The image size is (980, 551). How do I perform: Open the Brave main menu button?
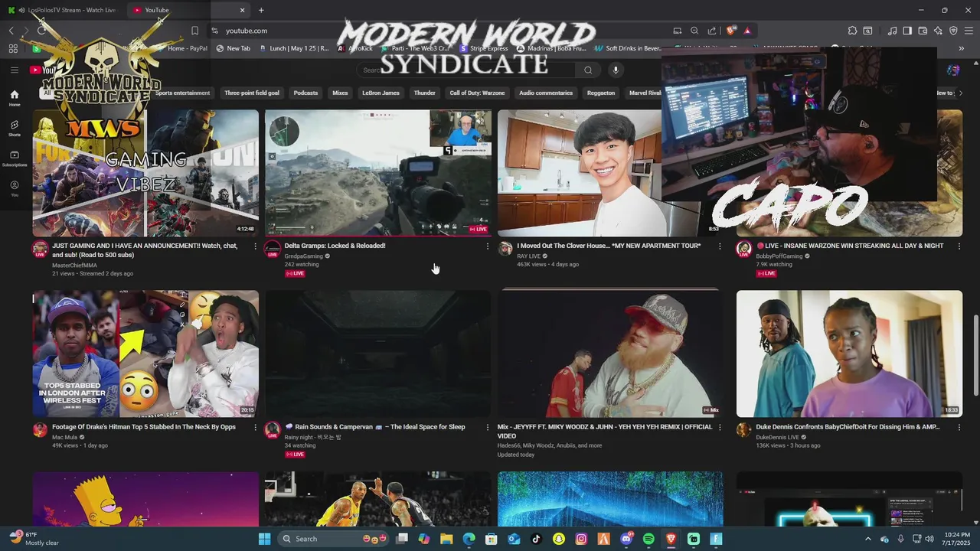pos(969,31)
